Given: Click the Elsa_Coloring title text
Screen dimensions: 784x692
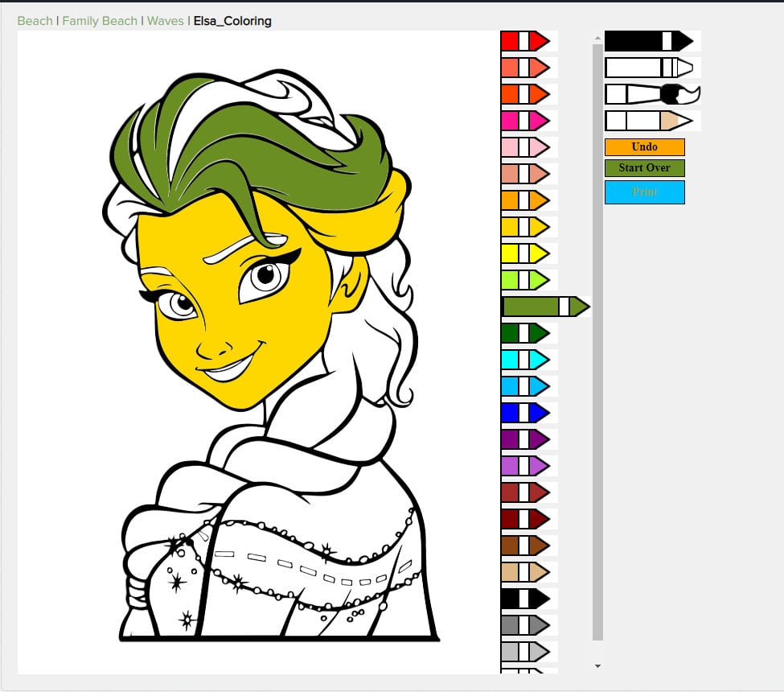Looking at the screenshot, I should pos(232,21).
